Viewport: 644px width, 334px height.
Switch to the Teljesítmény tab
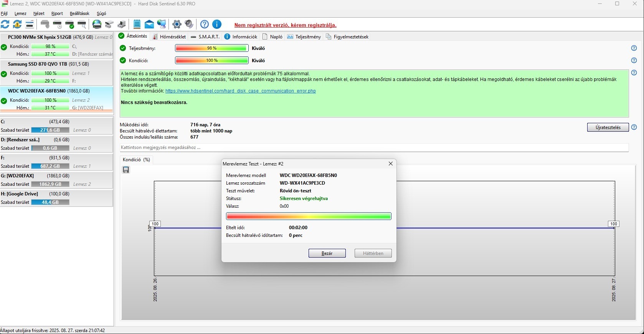click(304, 37)
